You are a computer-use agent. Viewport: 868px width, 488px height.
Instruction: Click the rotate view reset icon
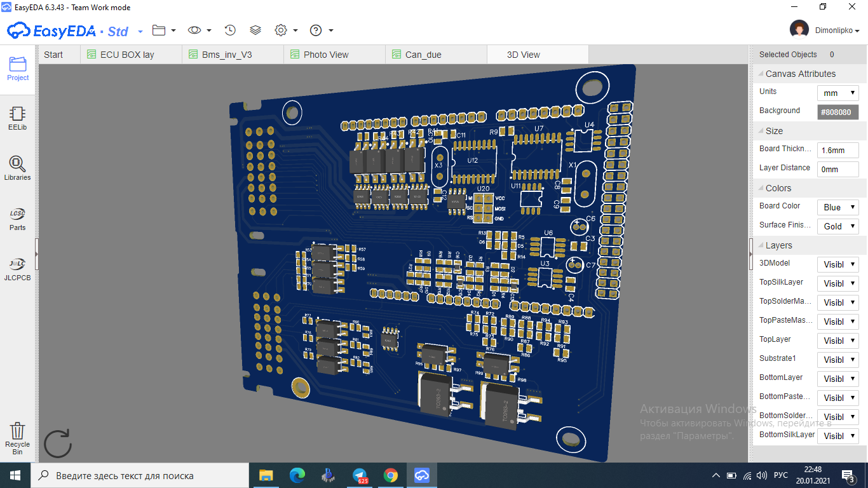coord(57,444)
